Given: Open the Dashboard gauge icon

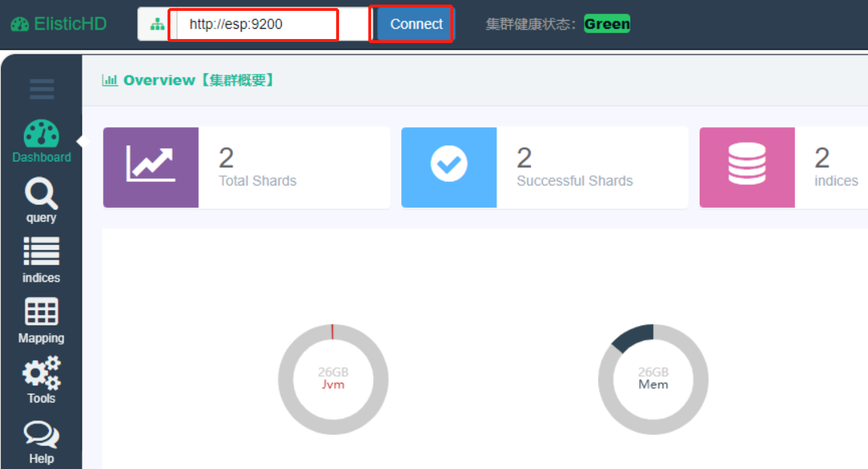Looking at the screenshot, I should point(41,134).
